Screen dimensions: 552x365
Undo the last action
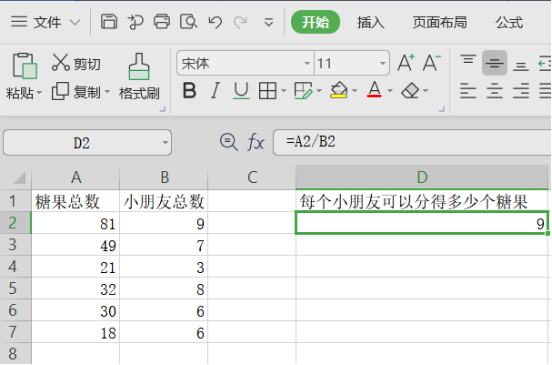point(215,22)
